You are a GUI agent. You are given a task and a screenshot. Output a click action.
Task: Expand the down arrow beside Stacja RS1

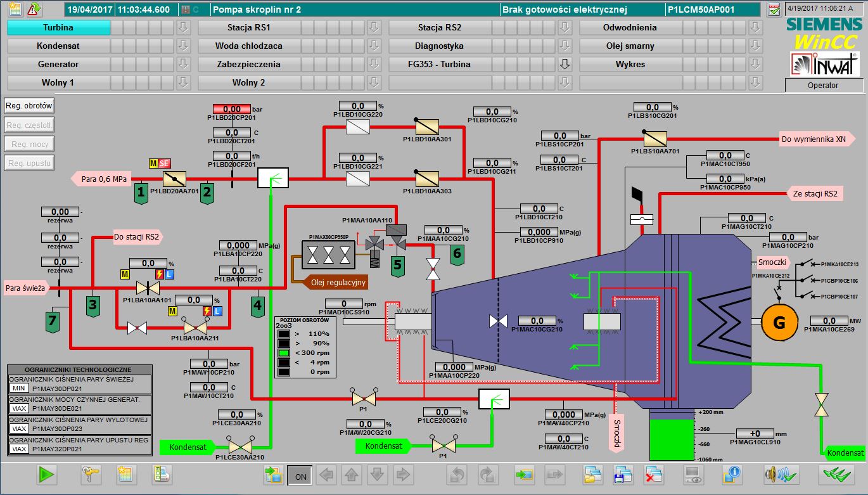point(374,28)
